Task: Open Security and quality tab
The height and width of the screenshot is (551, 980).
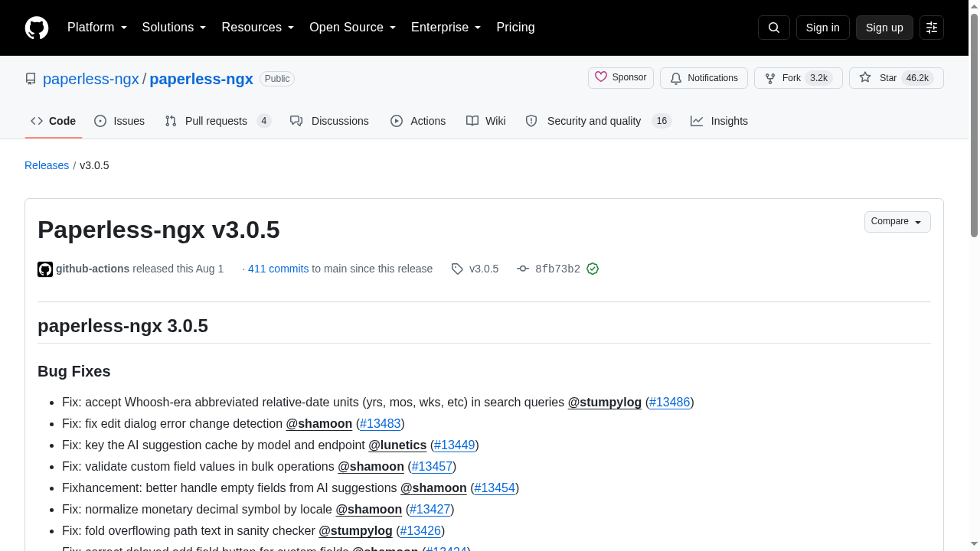Action: 598,121
